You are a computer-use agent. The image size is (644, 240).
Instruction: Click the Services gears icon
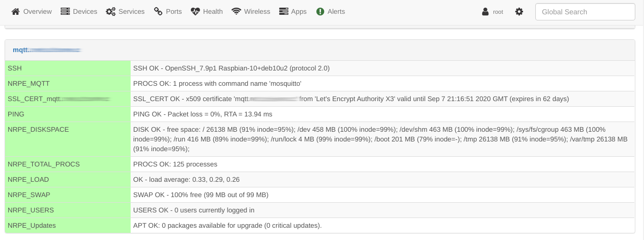(111, 11)
